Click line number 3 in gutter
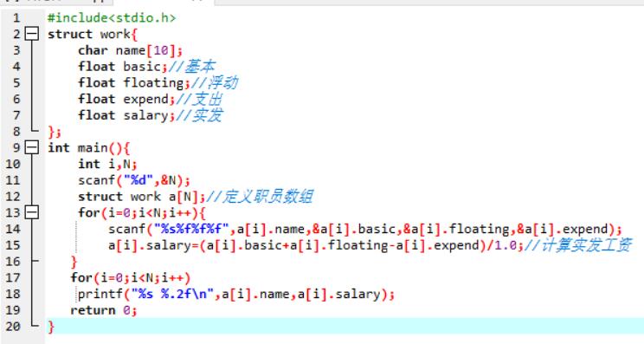This screenshot has width=644, height=344. (16, 50)
